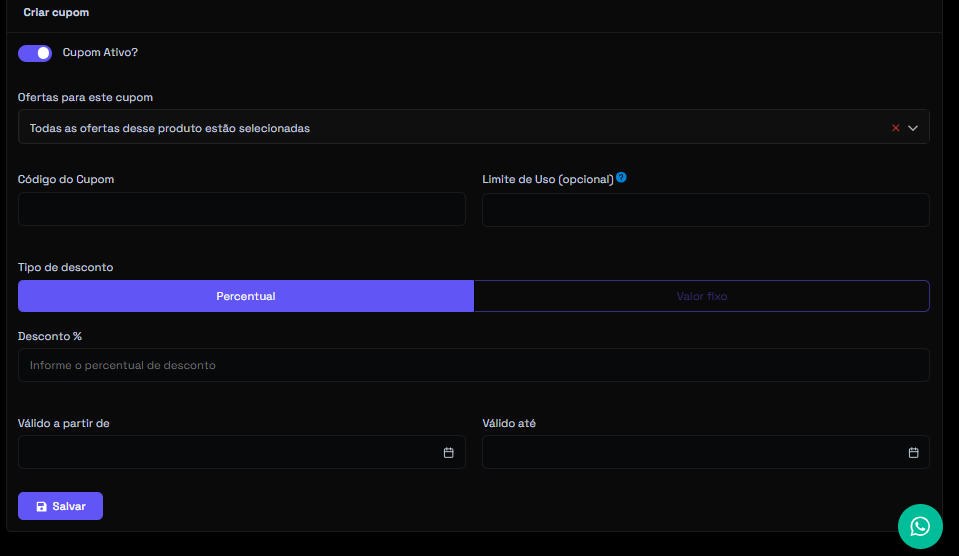Open the Limite de Uso help icon
This screenshot has height=556, width=959.
[x=621, y=178]
